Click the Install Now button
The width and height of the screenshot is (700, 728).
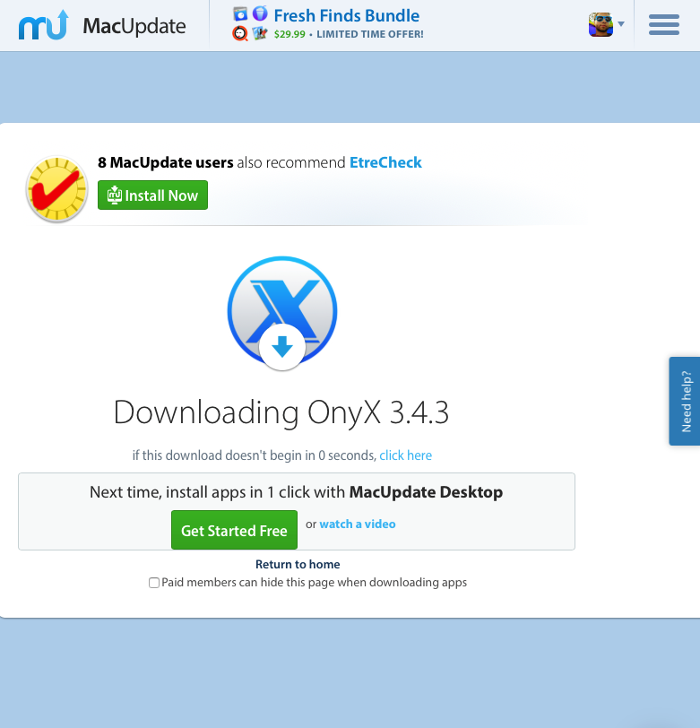pyautogui.click(x=152, y=195)
